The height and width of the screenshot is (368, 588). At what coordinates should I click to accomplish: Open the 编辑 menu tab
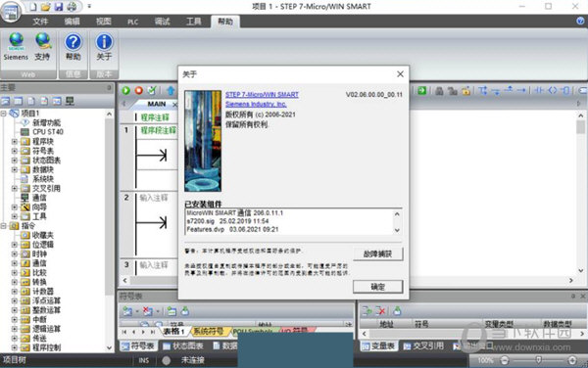click(x=72, y=22)
